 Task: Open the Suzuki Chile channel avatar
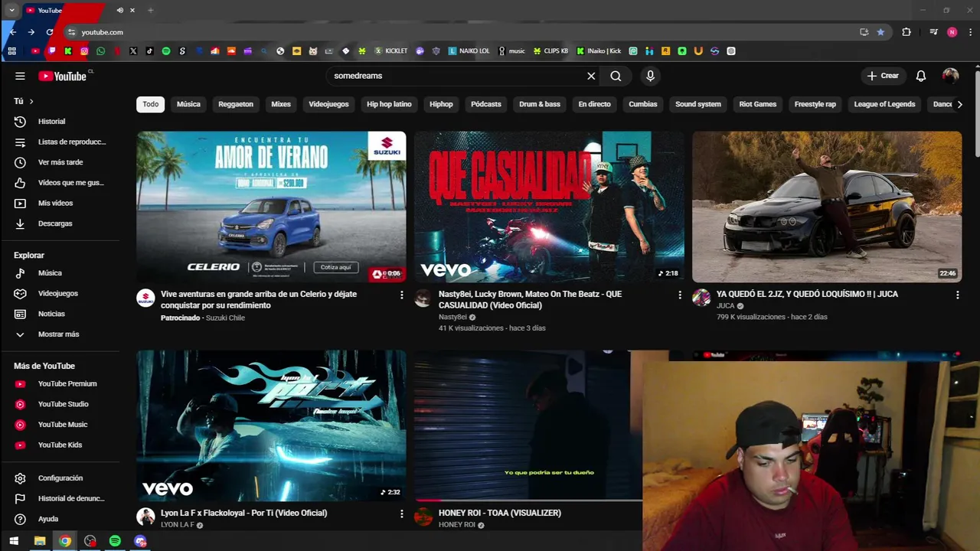coord(145,298)
